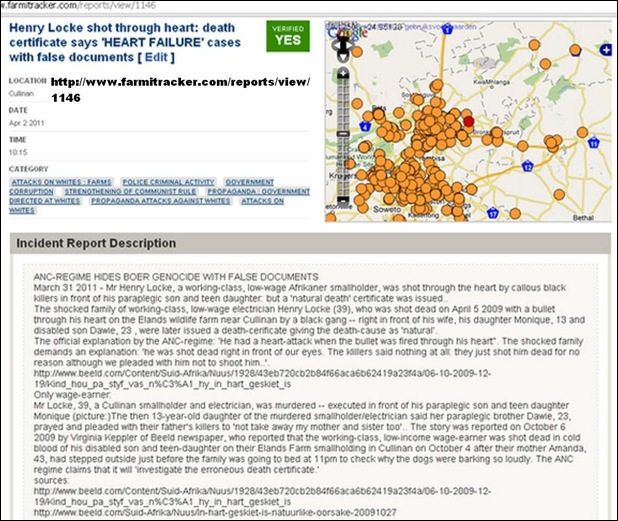Image resolution: width=618 pixels, height=521 pixels.
Task: Click the 'Only wage-earner:' line
Action: point(73,395)
